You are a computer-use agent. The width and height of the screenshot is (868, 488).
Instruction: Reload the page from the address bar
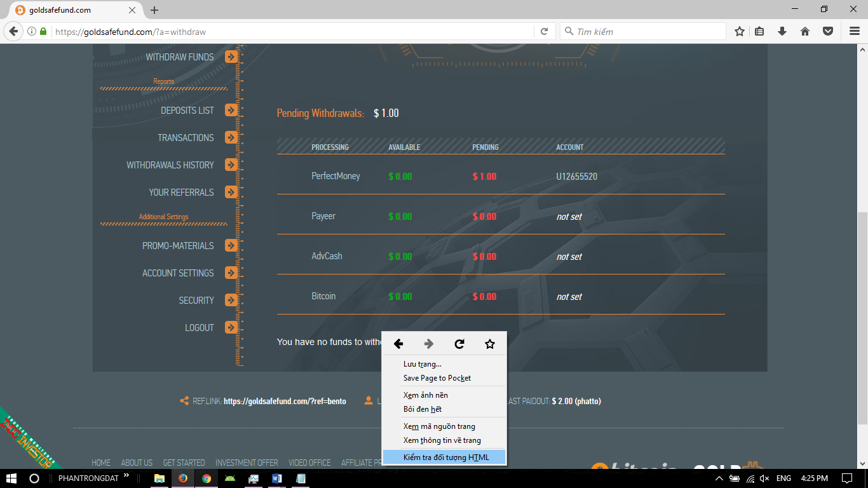click(x=544, y=31)
